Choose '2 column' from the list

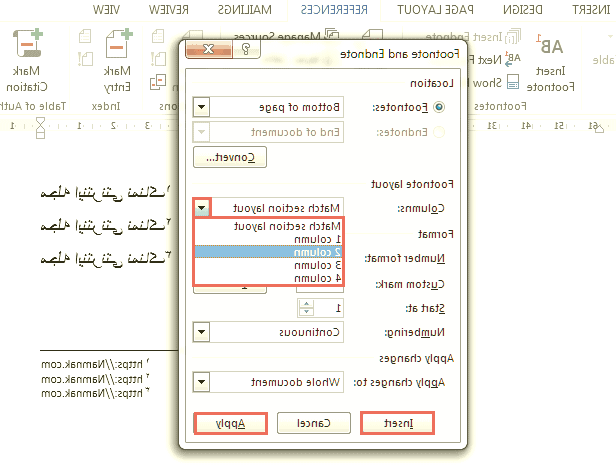click(268, 252)
